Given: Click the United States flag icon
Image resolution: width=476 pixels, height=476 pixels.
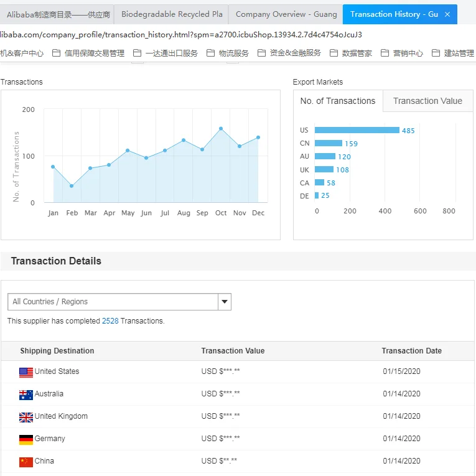Looking at the screenshot, I should coord(26,372).
